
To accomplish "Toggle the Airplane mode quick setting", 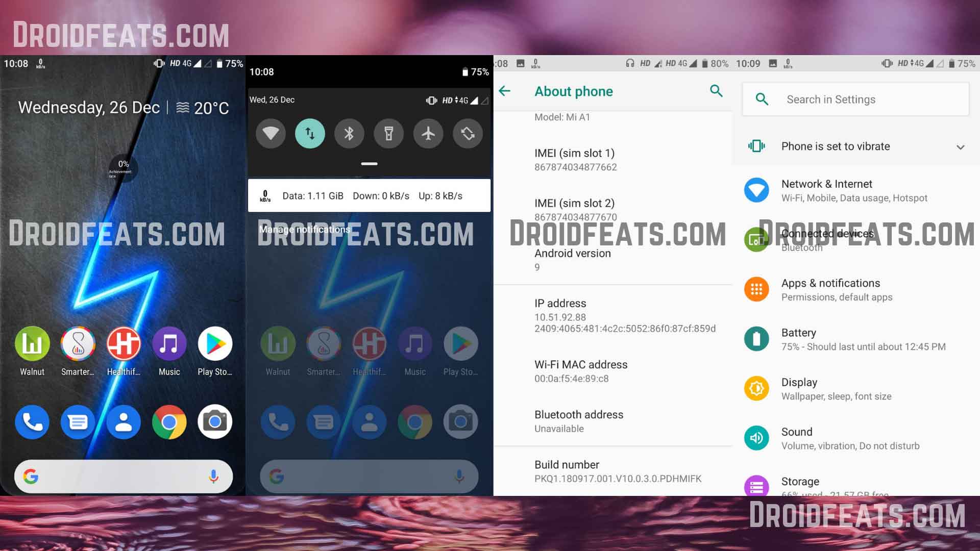I will [x=429, y=133].
